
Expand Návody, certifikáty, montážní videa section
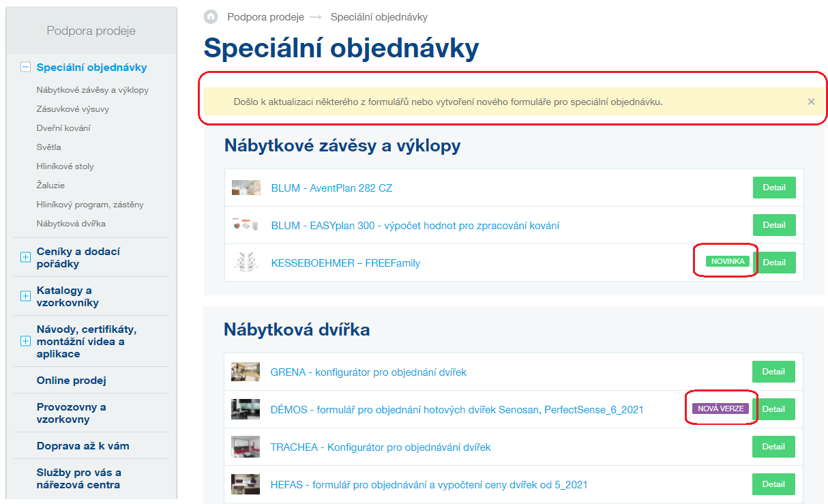point(26,341)
